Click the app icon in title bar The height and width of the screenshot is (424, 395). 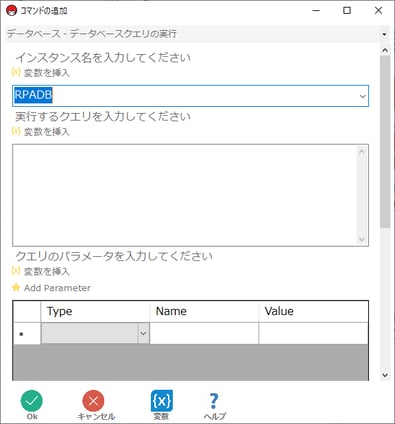point(11,11)
